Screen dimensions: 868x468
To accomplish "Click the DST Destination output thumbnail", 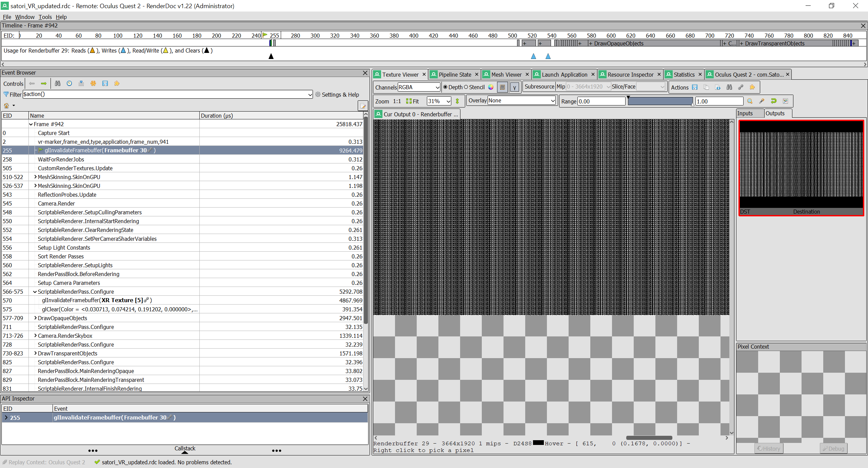I will click(x=801, y=168).
